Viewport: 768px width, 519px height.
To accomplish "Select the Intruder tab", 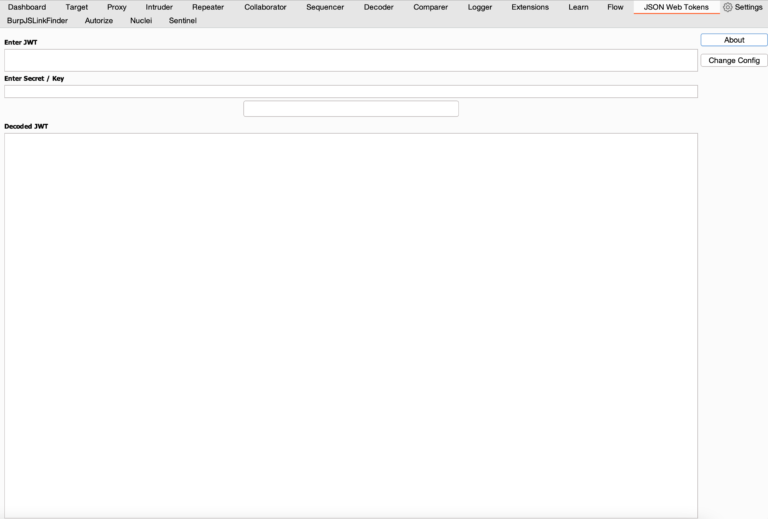I will pos(159,7).
